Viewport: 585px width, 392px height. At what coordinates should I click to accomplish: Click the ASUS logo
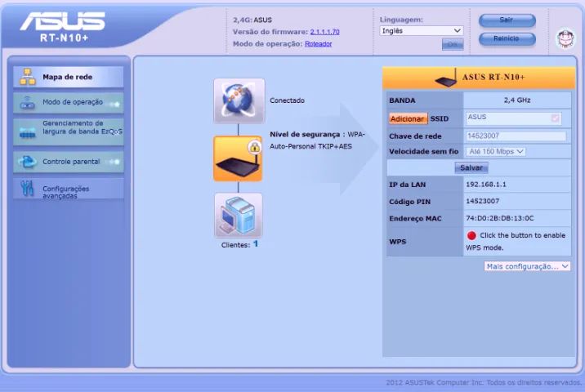click(63, 21)
